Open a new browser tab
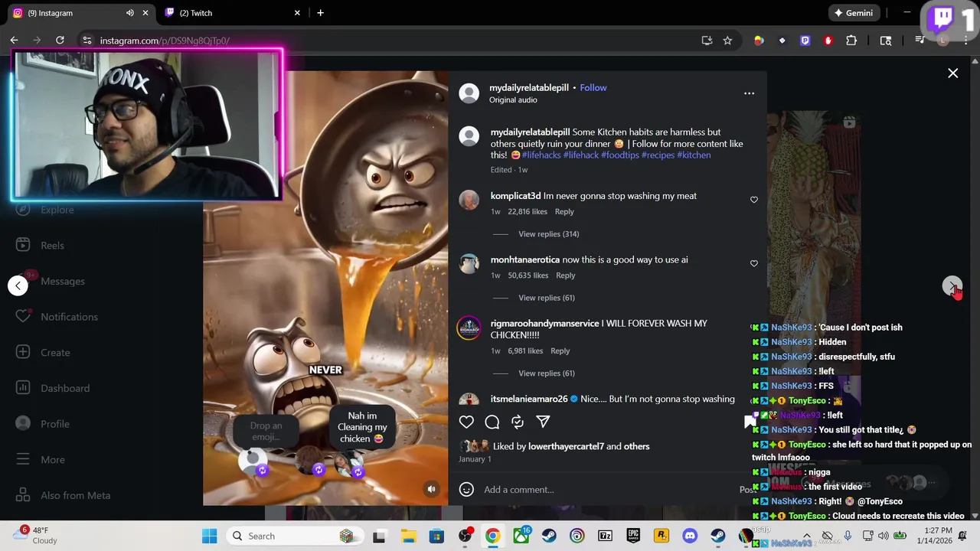This screenshot has width=980, height=551. coord(320,13)
